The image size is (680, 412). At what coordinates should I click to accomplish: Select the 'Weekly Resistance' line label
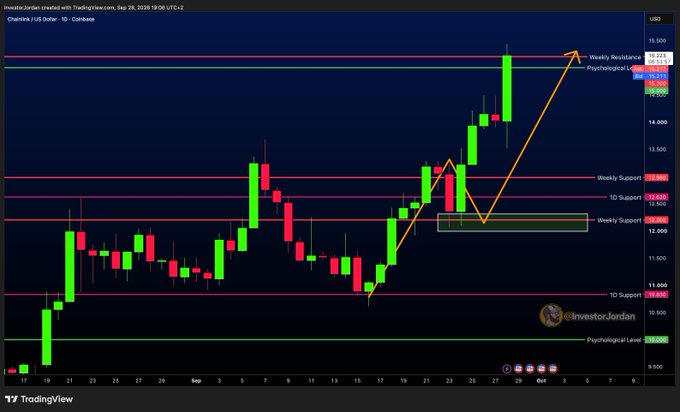pyautogui.click(x=615, y=57)
